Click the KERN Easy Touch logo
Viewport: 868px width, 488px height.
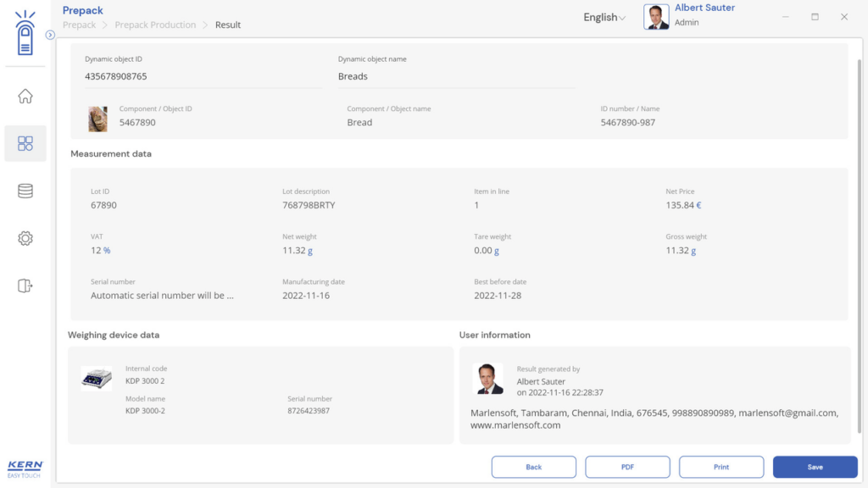point(25,469)
